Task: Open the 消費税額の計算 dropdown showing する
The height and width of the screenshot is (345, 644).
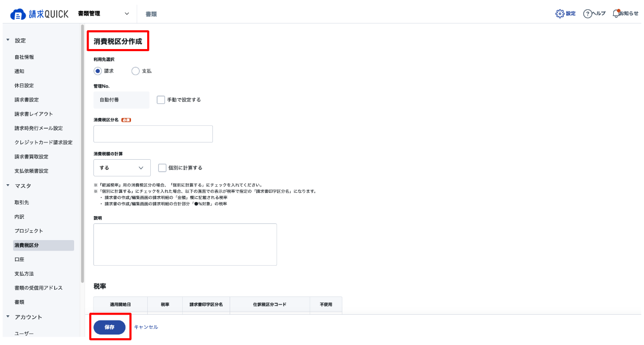Action: point(122,168)
